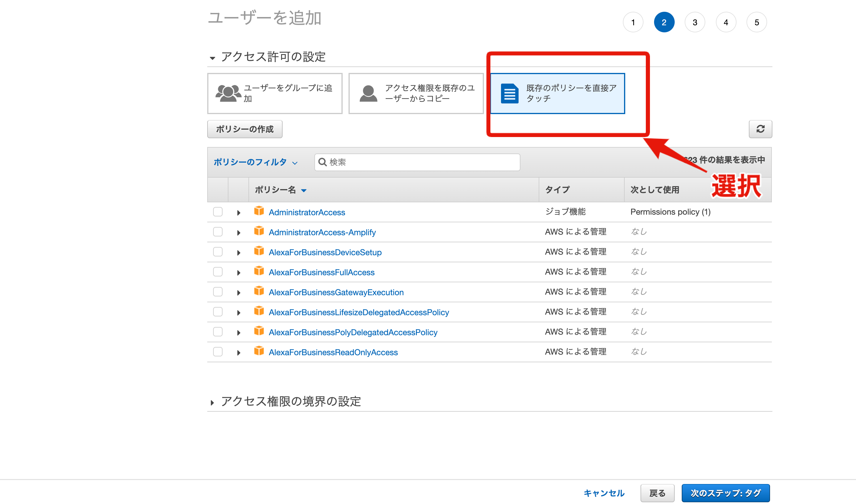The image size is (856, 504).
Task: Click the policy icon beside AlexaForBusinessReadOnlyAccess
Action: pos(259,351)
